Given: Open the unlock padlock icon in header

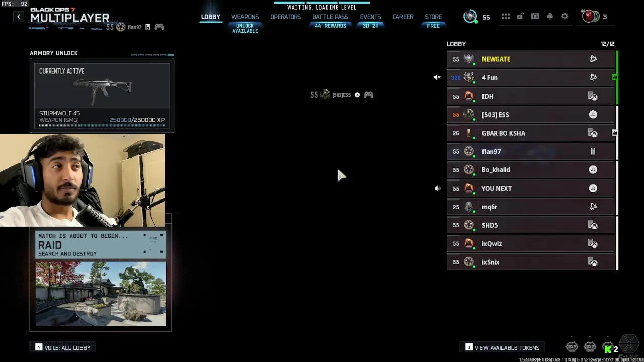Looking at the screenshot, I should (x=520, y=17).
